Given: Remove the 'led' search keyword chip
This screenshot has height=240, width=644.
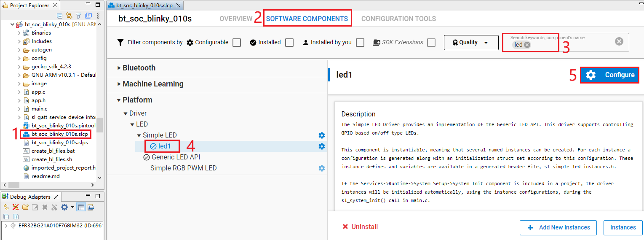Looking at the screenshot, I should pyautogui.click(x=527, y=45).
